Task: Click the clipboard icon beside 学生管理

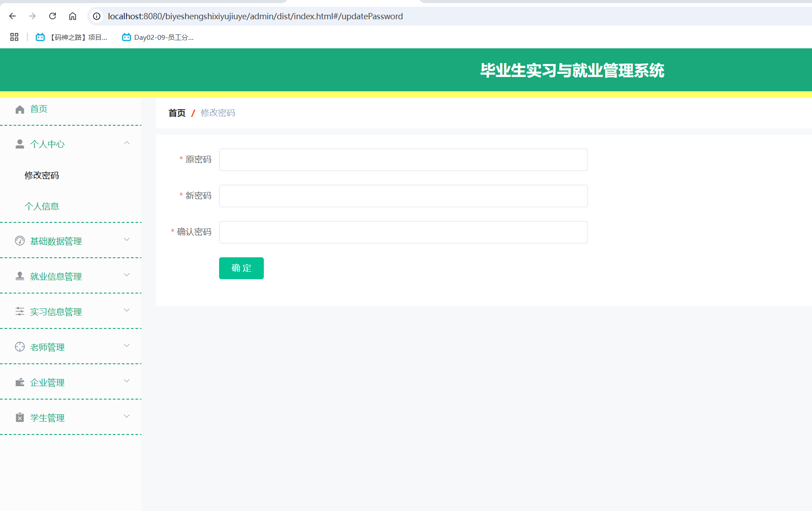Action: click(20, 417)
